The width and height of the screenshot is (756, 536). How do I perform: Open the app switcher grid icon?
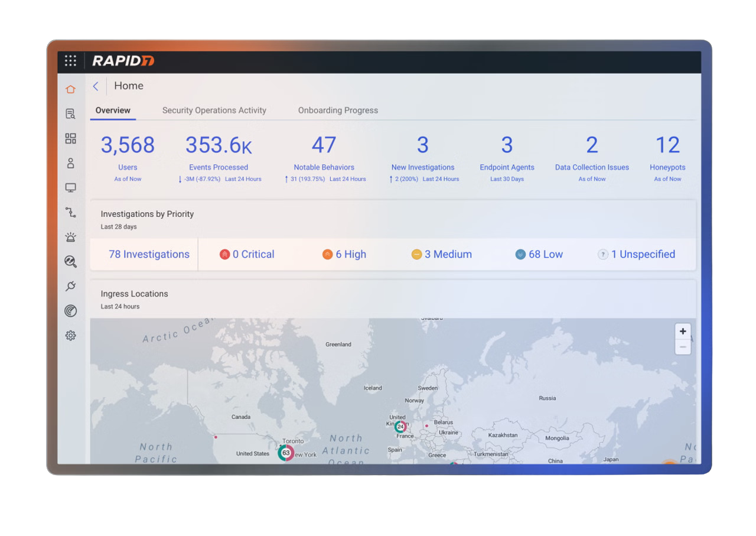70,61
